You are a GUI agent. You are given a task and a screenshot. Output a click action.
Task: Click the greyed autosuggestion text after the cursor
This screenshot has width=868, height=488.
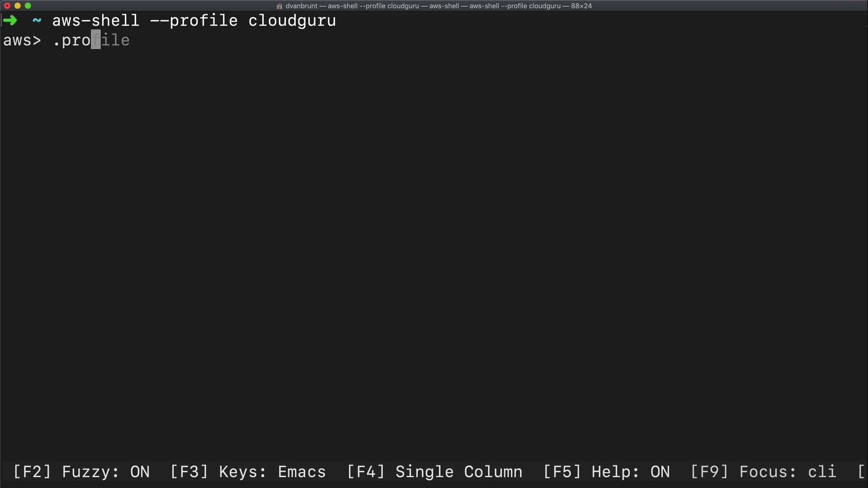[115, 40]
